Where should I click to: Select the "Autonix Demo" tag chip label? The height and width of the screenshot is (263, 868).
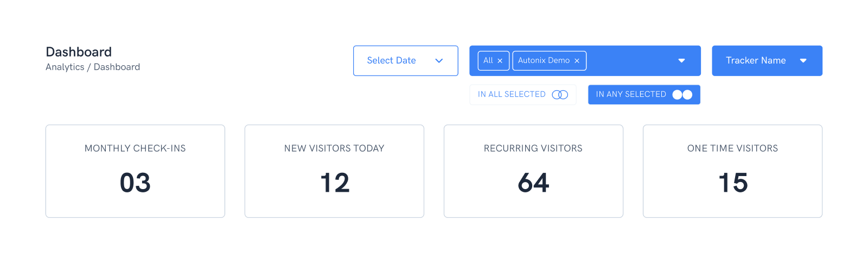point(544,60)
